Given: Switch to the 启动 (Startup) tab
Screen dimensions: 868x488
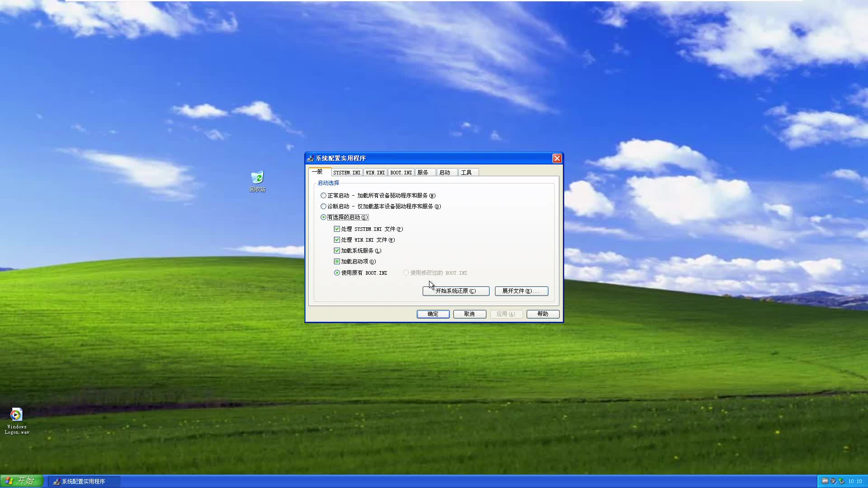Looking at the screenshot, I should [446, 172].
